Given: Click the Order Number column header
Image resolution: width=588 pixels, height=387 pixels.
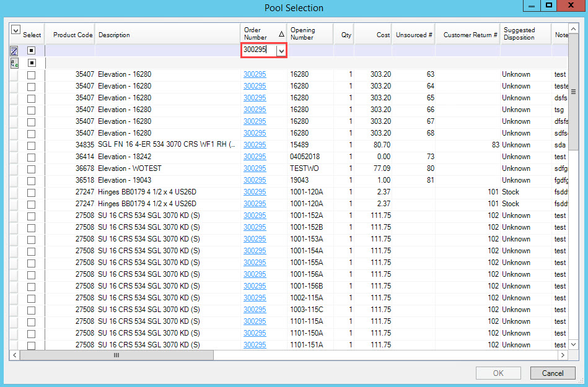Looking at the screenshot, I should [x=263, y=33].
